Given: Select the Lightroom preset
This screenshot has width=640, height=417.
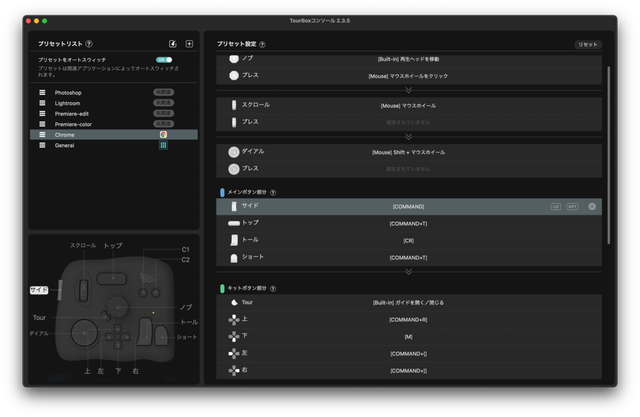Looking at the screenshot, I should (113, 103).
